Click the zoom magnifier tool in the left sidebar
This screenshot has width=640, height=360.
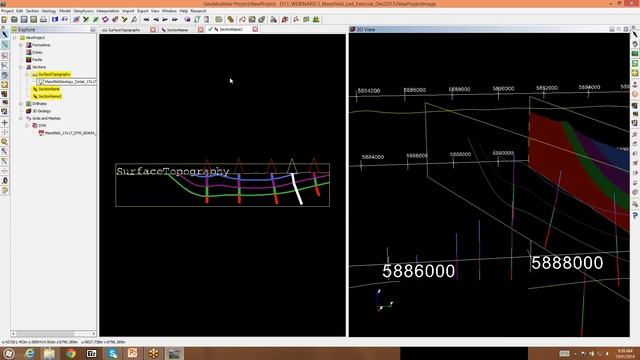click(4, 142)
